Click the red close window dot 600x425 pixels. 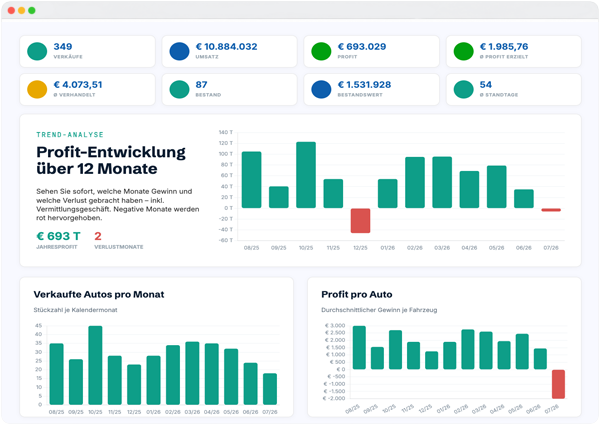pyautogui.click(x=11, y=10)
